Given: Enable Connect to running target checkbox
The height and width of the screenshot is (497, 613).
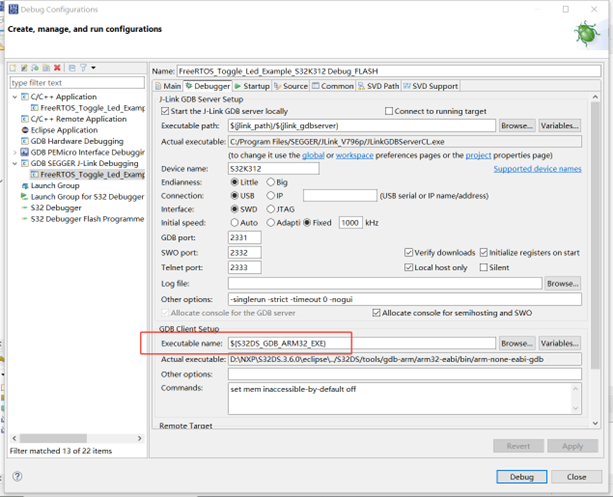Looking at the screenshot, I should [389, 111].
